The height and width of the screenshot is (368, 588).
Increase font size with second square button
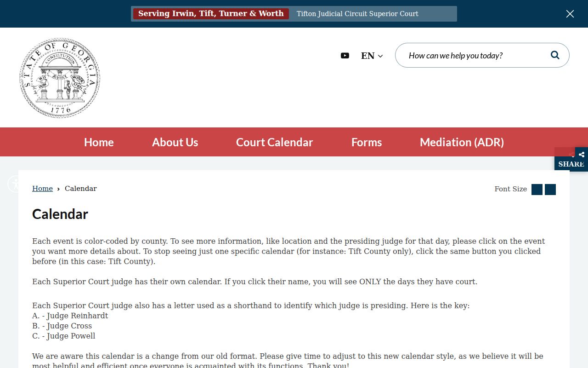[x=550, y=190]
